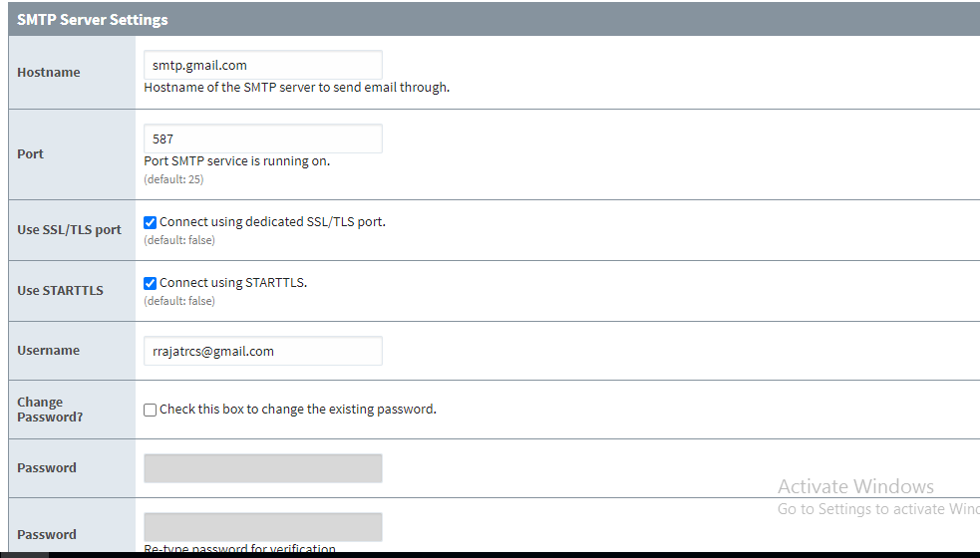Click the Hostname field with smtp.gmail.com

[x=262, y=65]
